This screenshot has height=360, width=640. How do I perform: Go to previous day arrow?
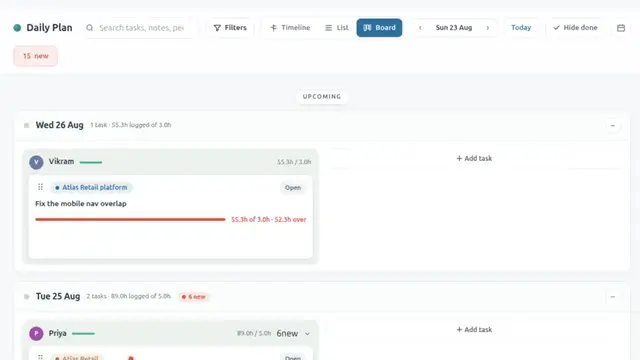[x=420, y=28]
